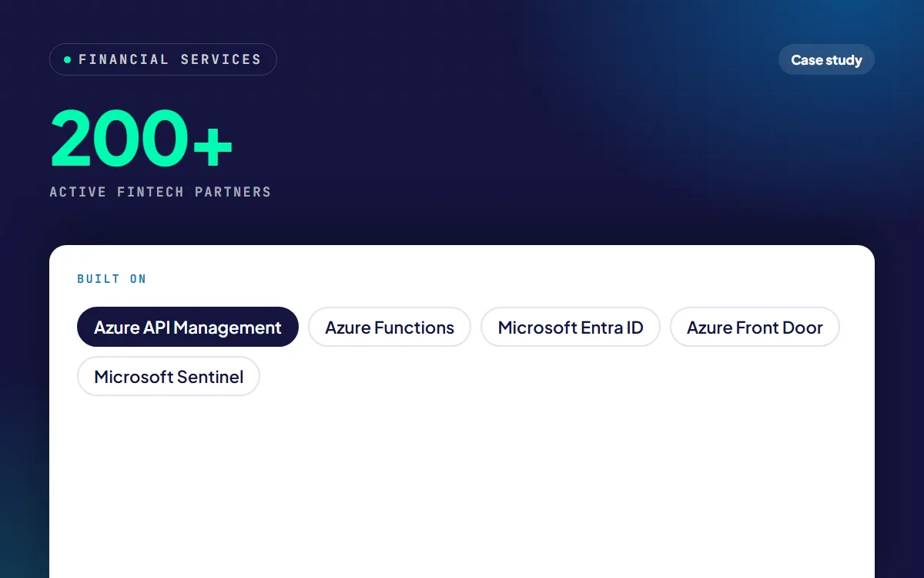Image resolution: width=924 pixels, height=578 pixels.
Task: Click the word FINANCIAL in the top pill
Action: (124, 59)
